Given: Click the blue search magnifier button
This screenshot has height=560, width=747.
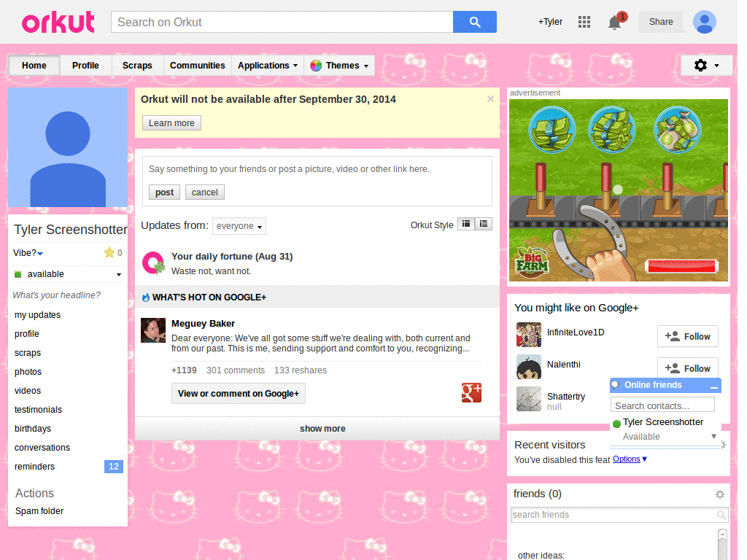Looking at the screenshot, I should point(474,22).
